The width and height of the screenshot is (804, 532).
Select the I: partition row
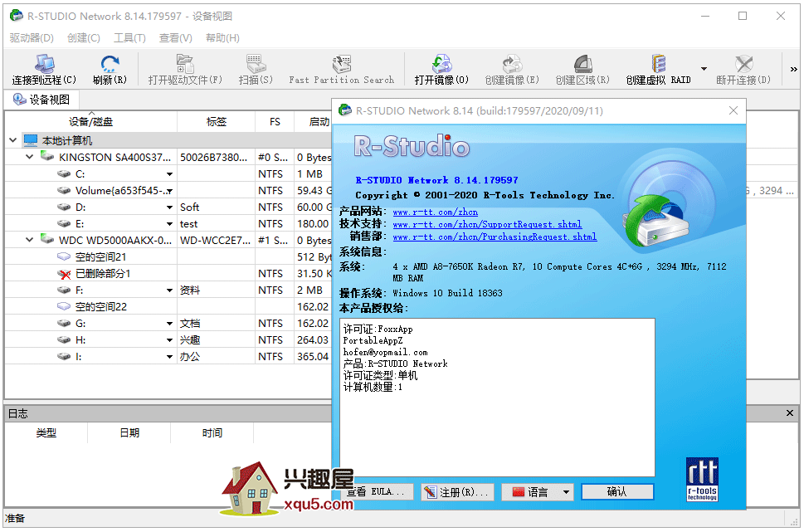[168, 356]
